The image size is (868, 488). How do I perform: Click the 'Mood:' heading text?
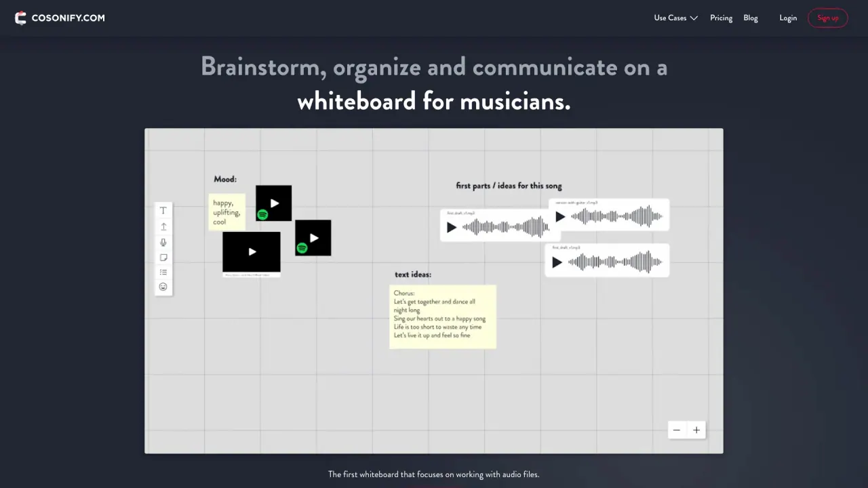(x=225, y=180)
